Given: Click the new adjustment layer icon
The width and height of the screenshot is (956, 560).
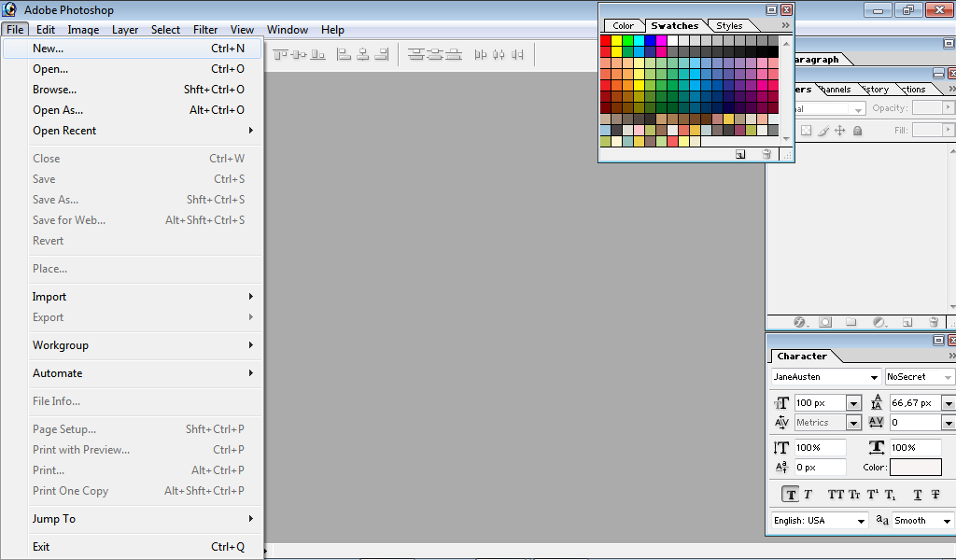Looking at the screenshot, I should tap(879, 322).
